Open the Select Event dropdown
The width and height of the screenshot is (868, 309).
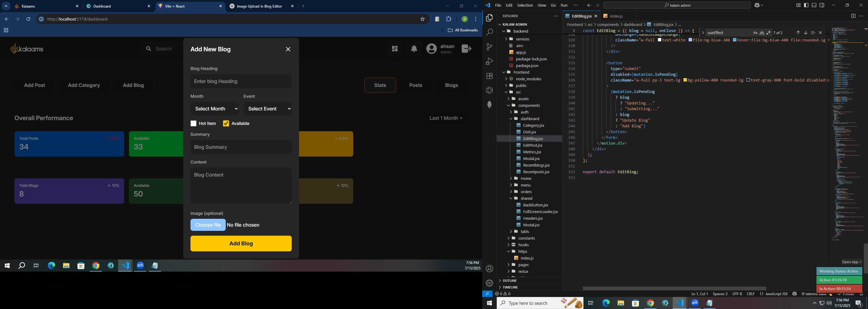click(x=268, y=109)
